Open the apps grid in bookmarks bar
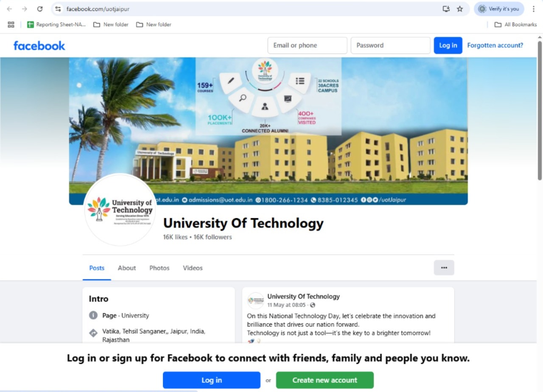Screen dimensions: 543x392 pyautogui.click(x=11, y=25)
